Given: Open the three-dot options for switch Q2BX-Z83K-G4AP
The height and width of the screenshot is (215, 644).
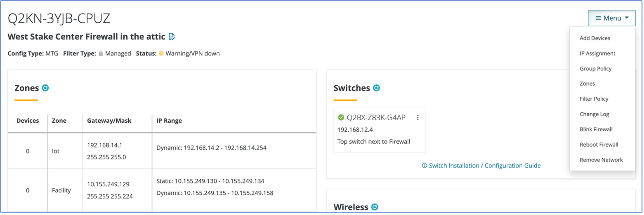Looking at the screenshot, I should pyautogui.click(x=418, y=118).
